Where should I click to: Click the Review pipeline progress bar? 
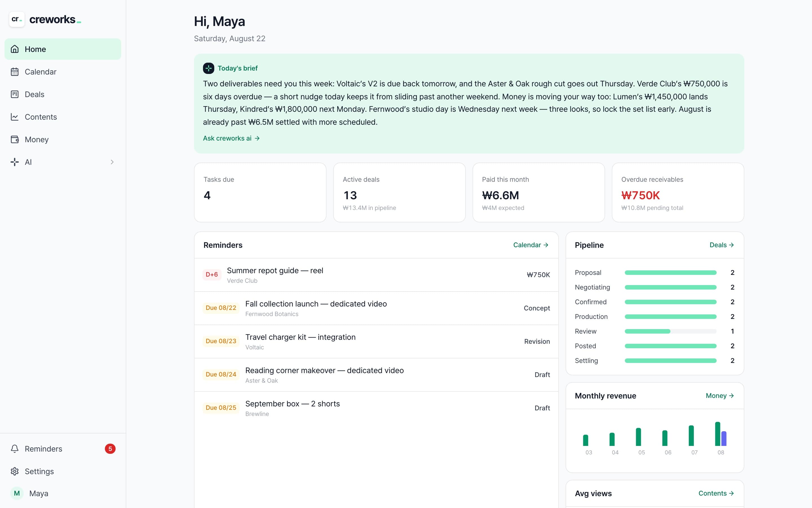[670, 331]
